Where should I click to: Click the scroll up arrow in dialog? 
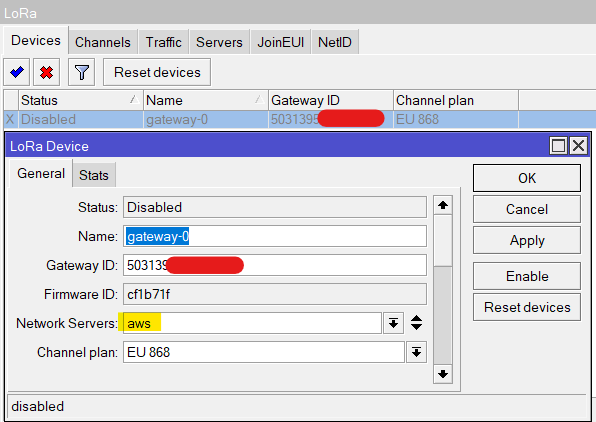tap(443, 206)
